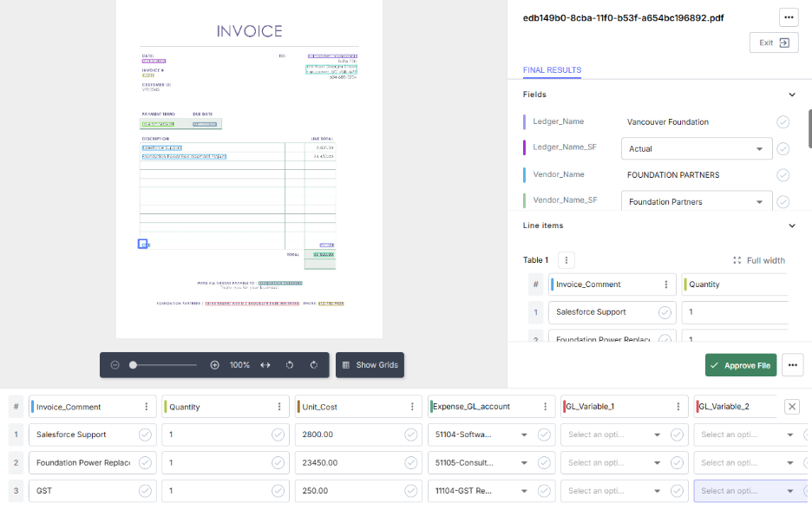Rotate document clockwise
This screenshot has width=812, height=510.
click(314, 365)
